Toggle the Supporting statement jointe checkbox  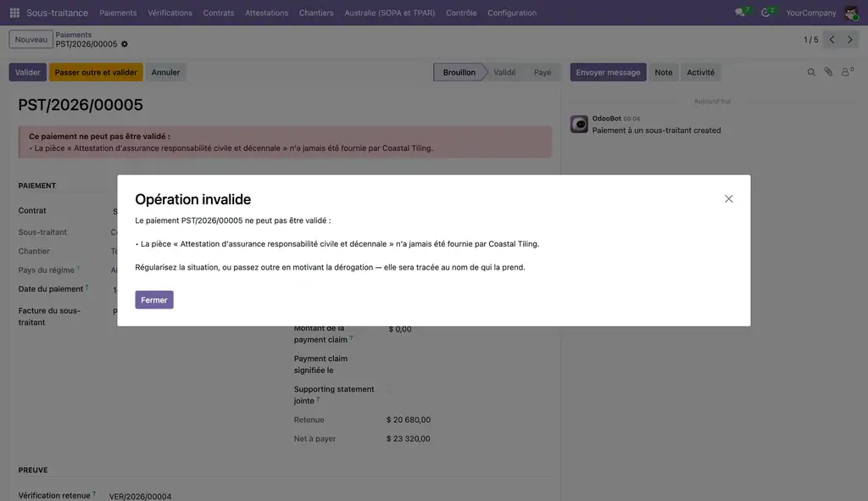390,389
